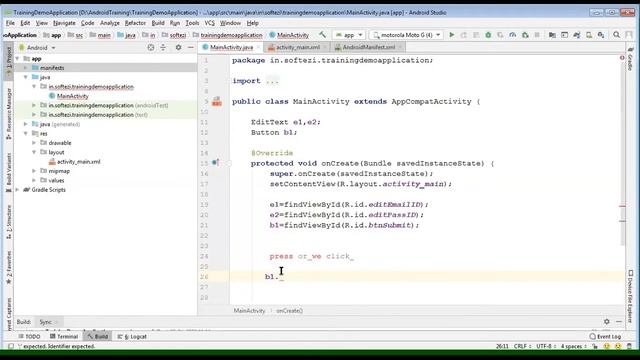Hide the Project panel with minus icon
640x360 pixels.
190,48
